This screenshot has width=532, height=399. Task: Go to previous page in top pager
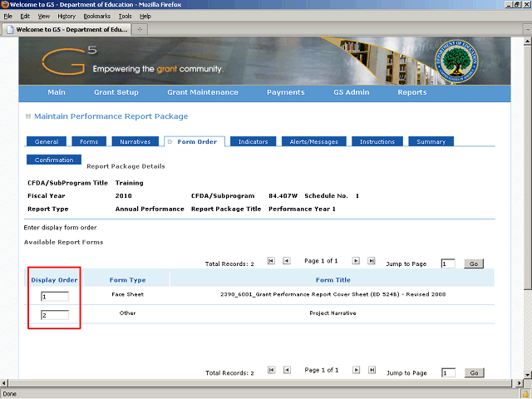click(x=287, y=260)
